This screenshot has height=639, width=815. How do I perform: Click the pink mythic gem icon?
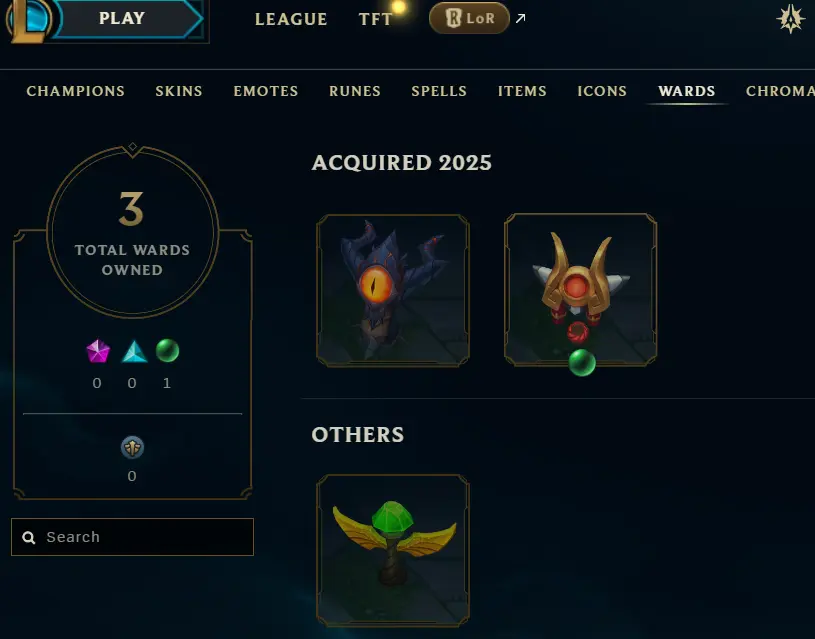[x=98, y=351]
